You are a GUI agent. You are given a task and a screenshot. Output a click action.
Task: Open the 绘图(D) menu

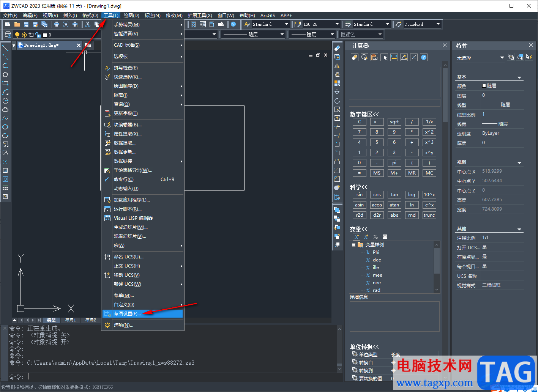point(131,16)
